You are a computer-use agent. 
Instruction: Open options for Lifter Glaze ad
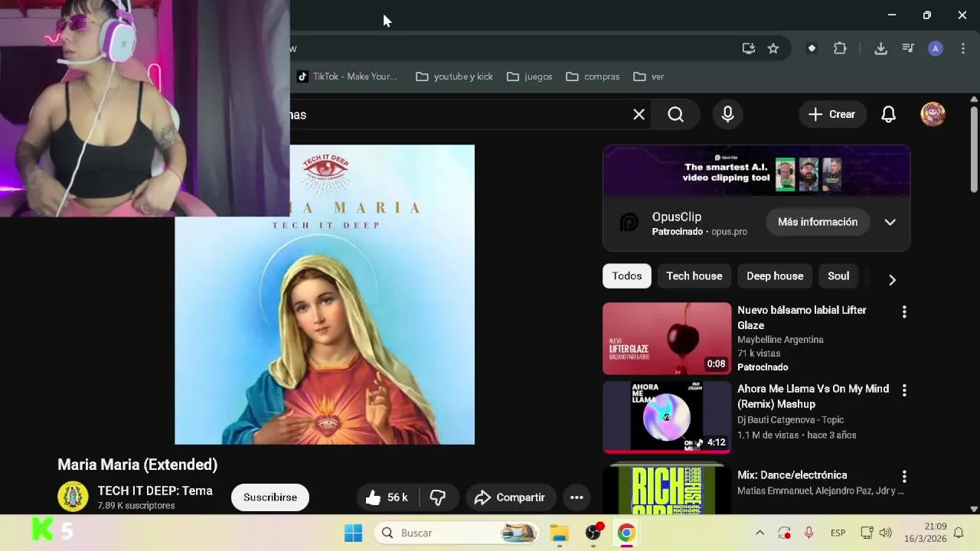(x=904, y=312)
